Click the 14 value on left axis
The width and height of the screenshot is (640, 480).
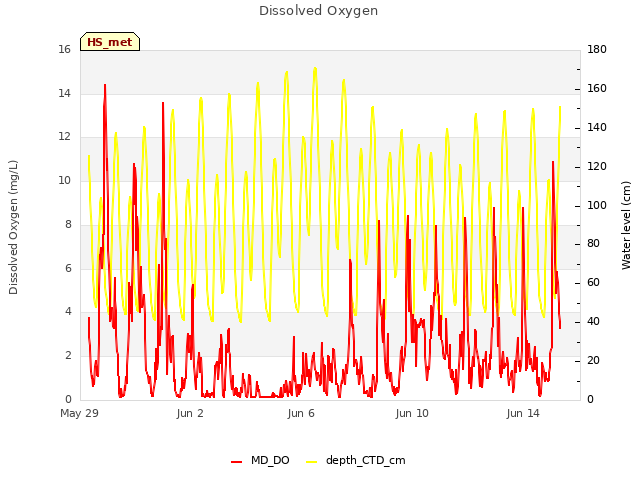pos(64,93)
